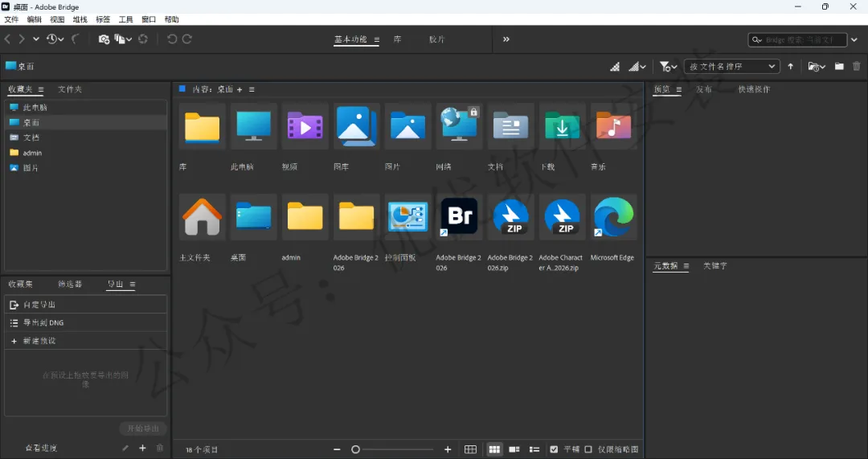Image resolution: width=868 pixels, height=459 pixels.
Task: Open the 内容 panel menu icon
Action: [252, 89]
